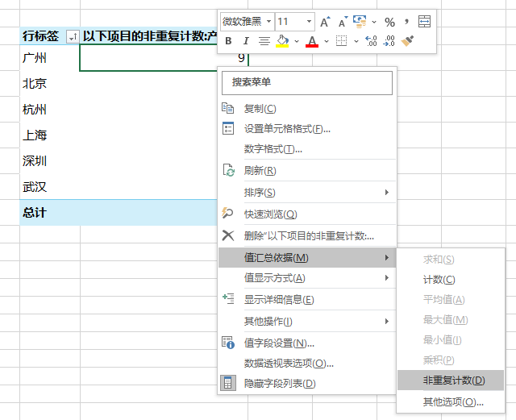This screenshot has width=516, height=420.
Task: Toggle italic formatting in mini toolbar
Action: (246, 41)
